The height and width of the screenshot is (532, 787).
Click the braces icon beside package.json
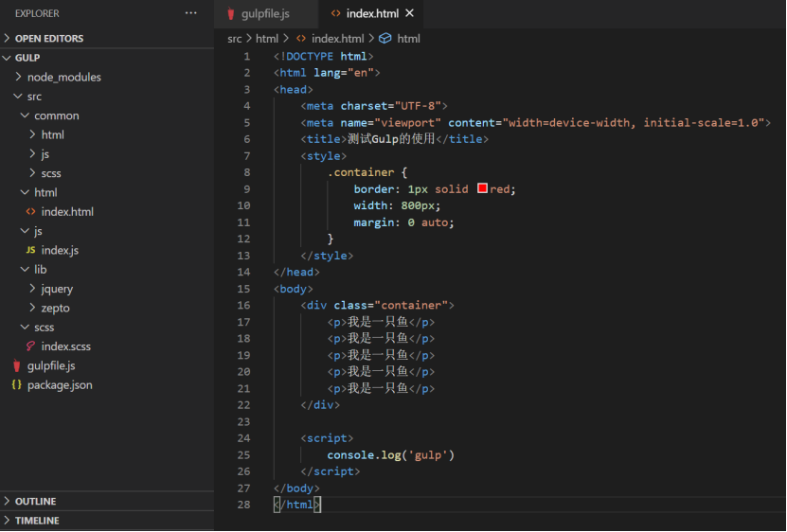pyautogui.click(x=16, y=385)
